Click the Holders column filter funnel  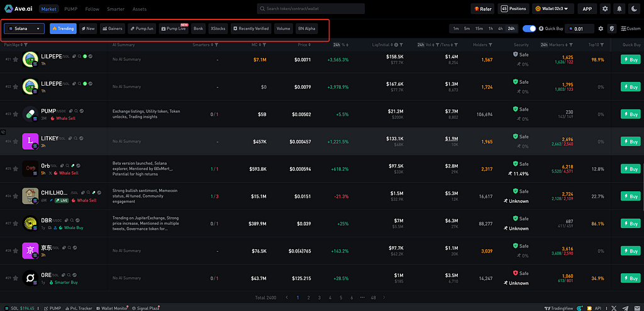point(491,45)
